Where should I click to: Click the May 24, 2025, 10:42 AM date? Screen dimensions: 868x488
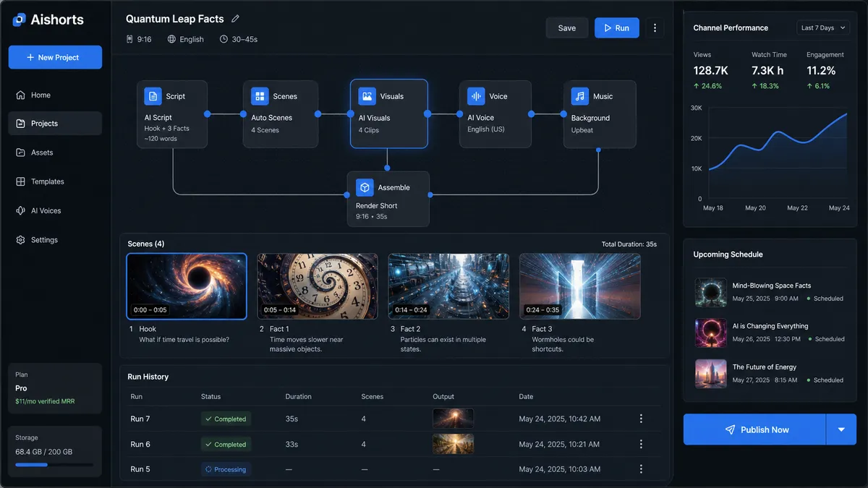(560, 419)
